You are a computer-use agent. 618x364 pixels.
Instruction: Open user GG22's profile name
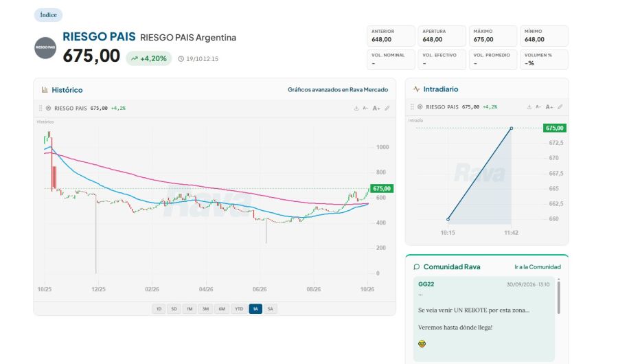coord(426,284)
